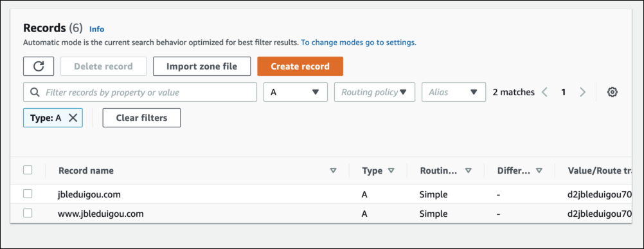Sort by Record name column arrow

(x=333, y=171)
